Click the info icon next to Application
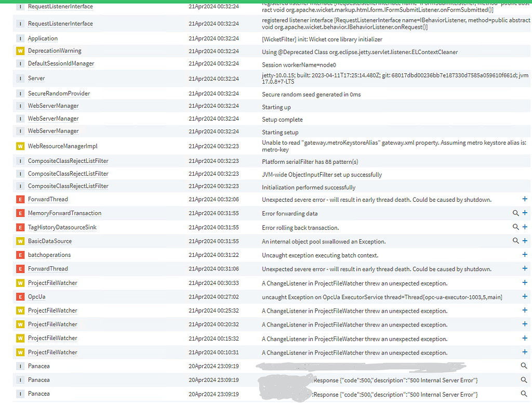 tap(20, 38)
